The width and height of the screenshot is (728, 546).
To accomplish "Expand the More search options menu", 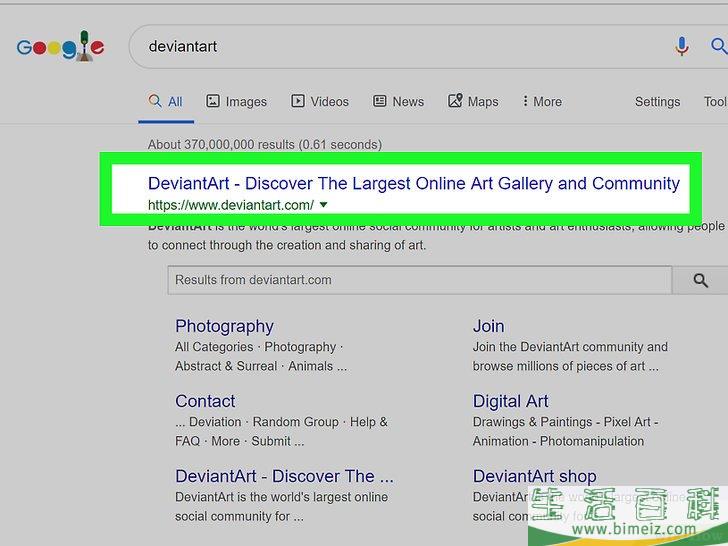I will pyautogui.click(x=542, y=101).
